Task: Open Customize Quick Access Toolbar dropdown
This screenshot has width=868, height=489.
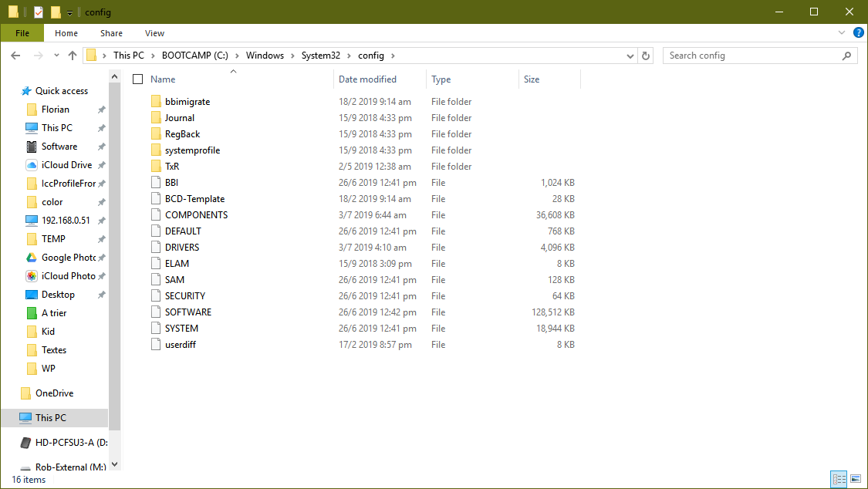Action: point(69,12)
